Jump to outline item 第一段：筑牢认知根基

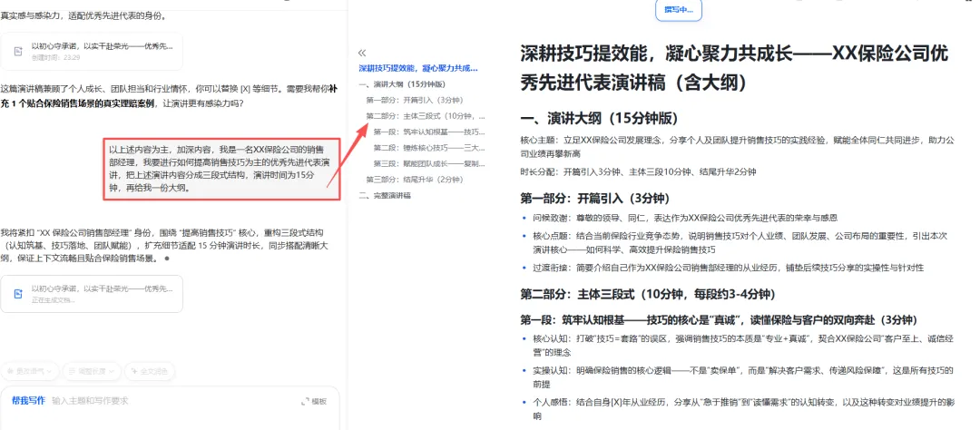(429, 132)
